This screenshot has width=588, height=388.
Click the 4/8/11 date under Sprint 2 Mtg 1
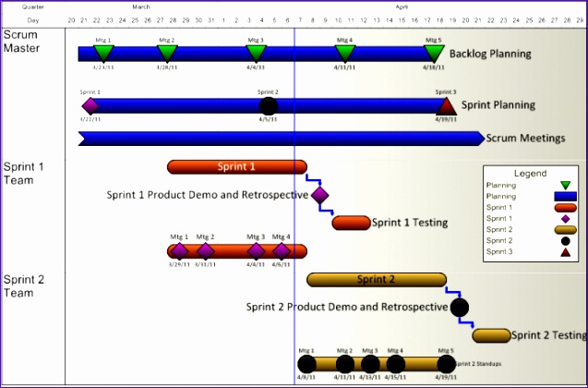306,378
